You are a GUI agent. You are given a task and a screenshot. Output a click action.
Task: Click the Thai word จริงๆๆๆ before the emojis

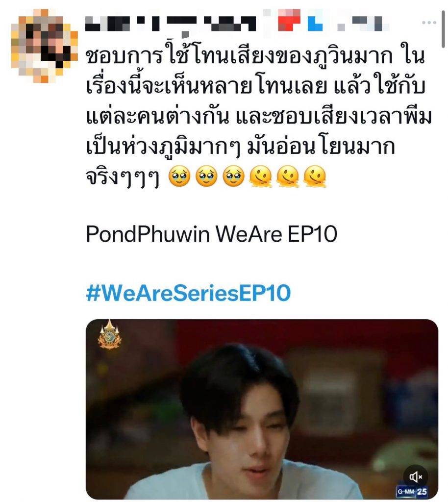[123, 177]
